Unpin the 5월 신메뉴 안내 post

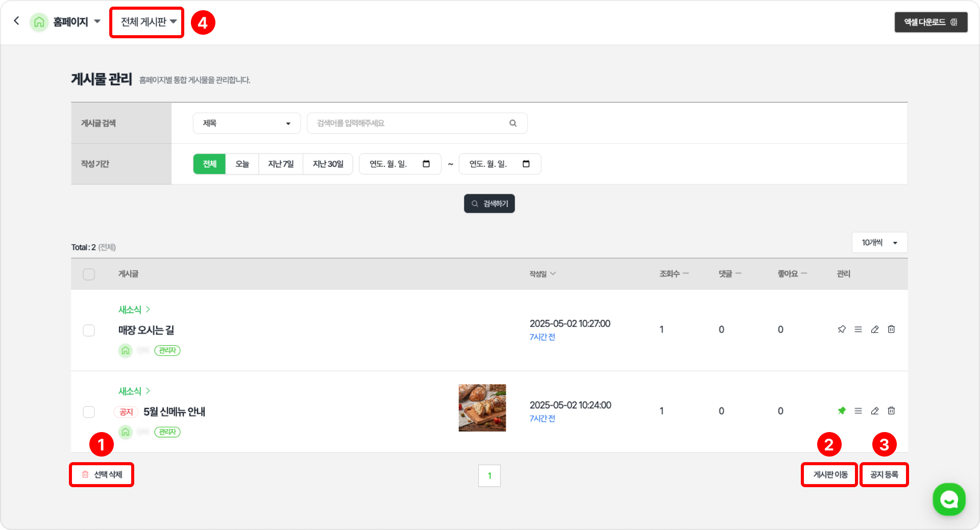coord(842,411)
